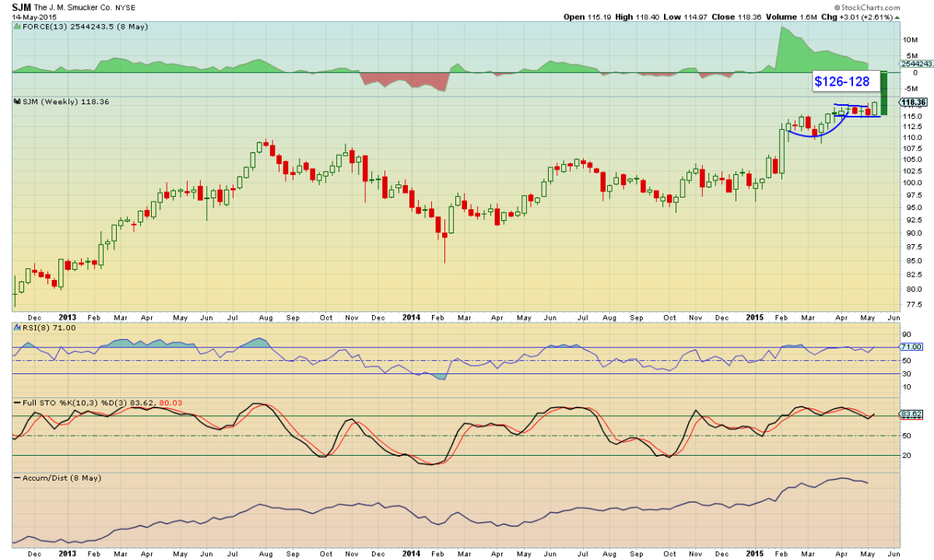The image size is (934, 560).
Task: Click the 30 label on RSI axis
Action: 907,374
